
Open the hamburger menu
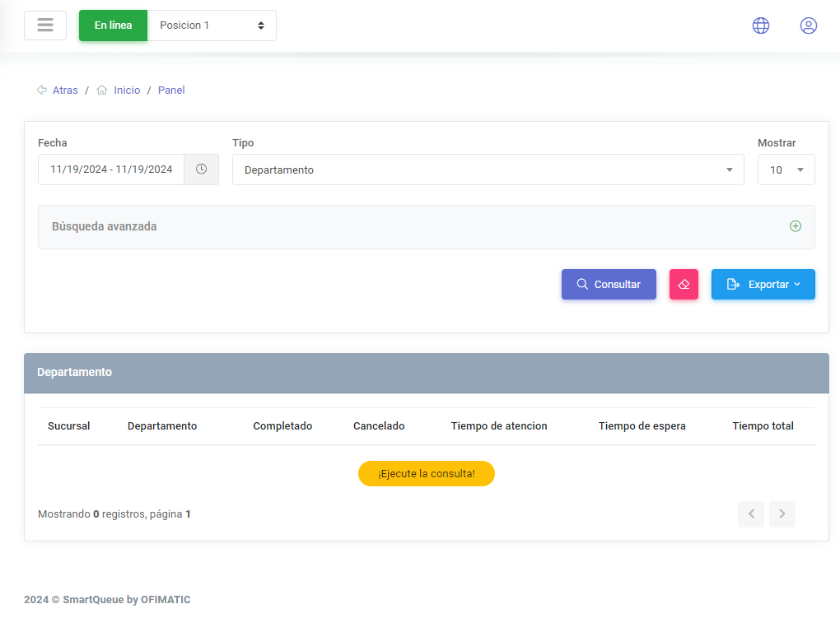(45, 26)
